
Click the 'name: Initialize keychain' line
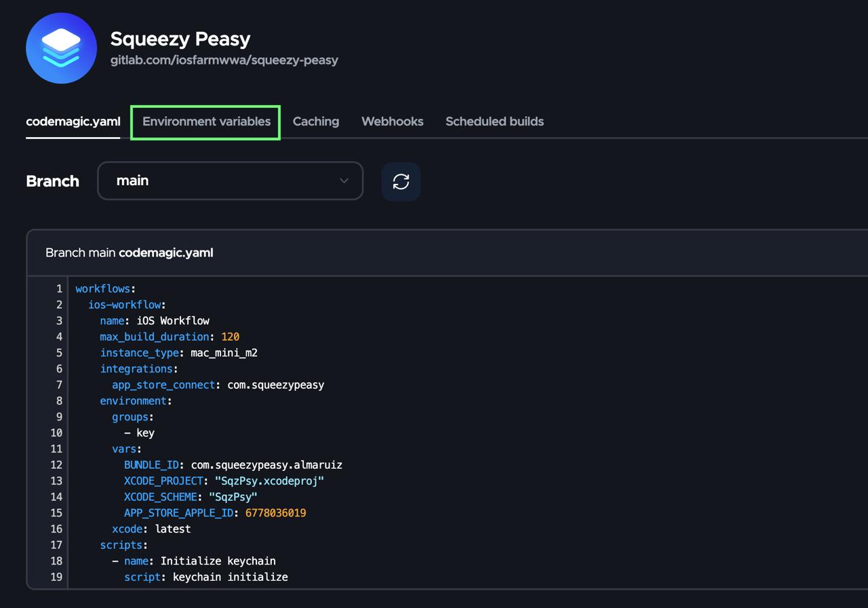[194, 561]
